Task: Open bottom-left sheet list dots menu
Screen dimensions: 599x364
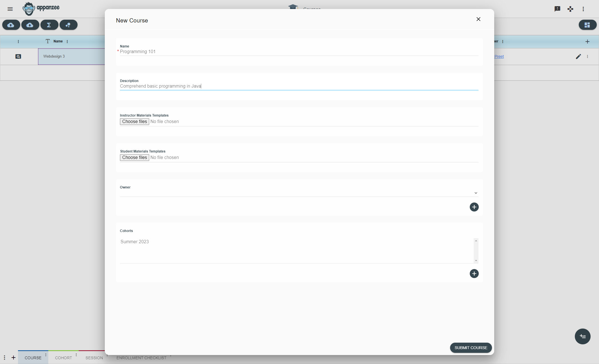Action: [4, 358]
